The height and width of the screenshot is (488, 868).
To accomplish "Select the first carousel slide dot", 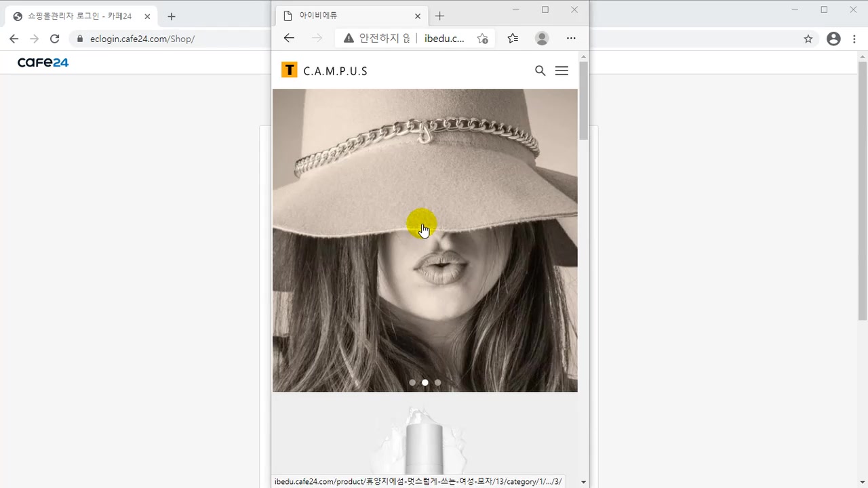I will point(412,382).
